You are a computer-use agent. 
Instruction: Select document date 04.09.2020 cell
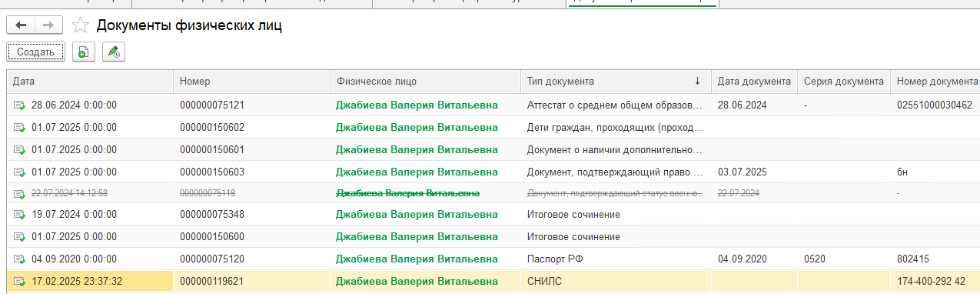tap(742, 259)
